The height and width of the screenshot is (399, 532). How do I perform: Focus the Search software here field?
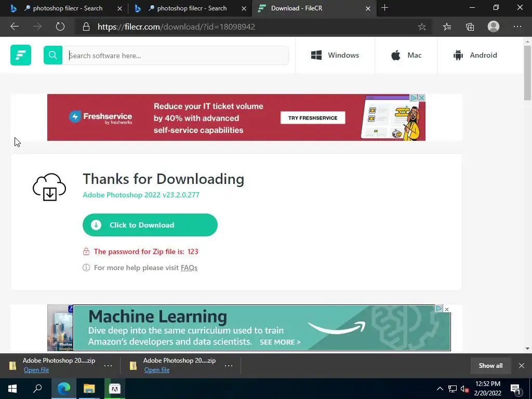[176, 55]
